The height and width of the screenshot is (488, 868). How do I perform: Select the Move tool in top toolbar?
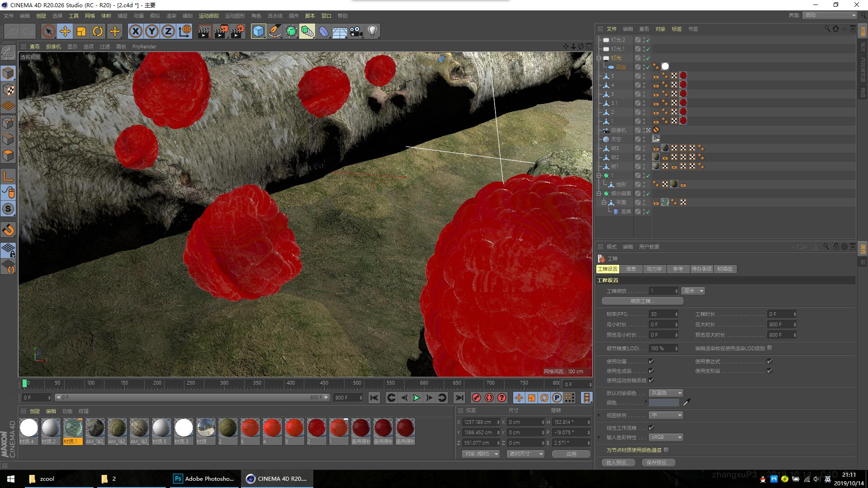coord(65,31)
